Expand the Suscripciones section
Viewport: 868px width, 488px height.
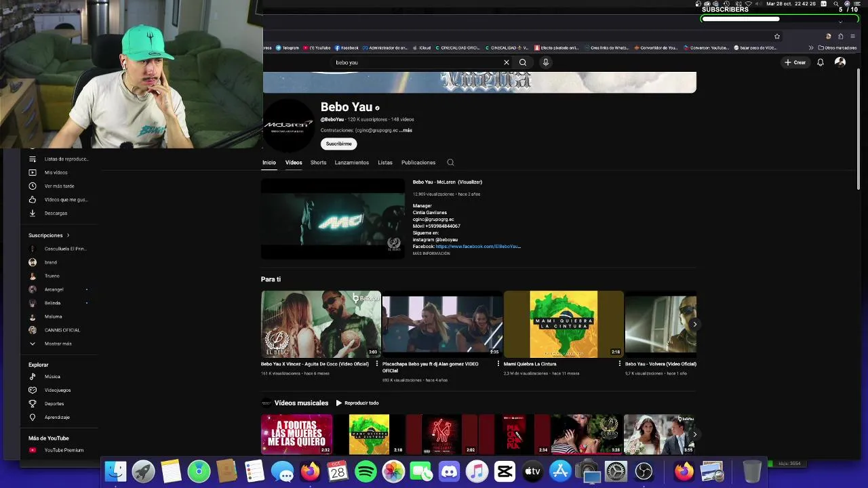pyautogui.click(x=49, y=235)
